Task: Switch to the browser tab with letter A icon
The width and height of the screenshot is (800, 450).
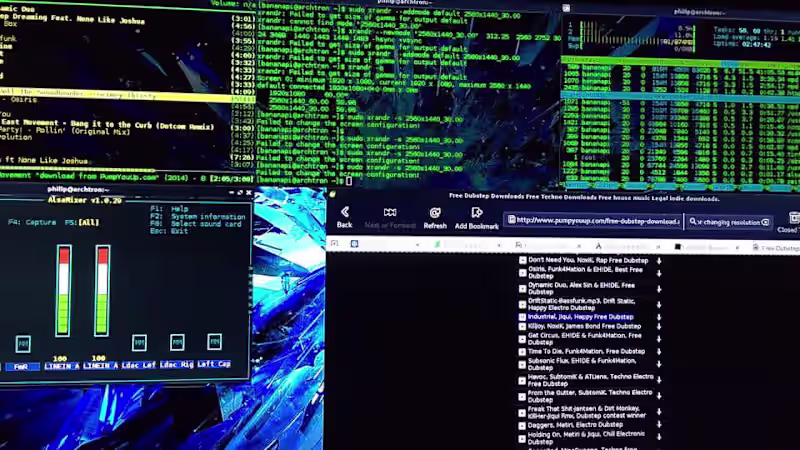Action: point(629,246)
